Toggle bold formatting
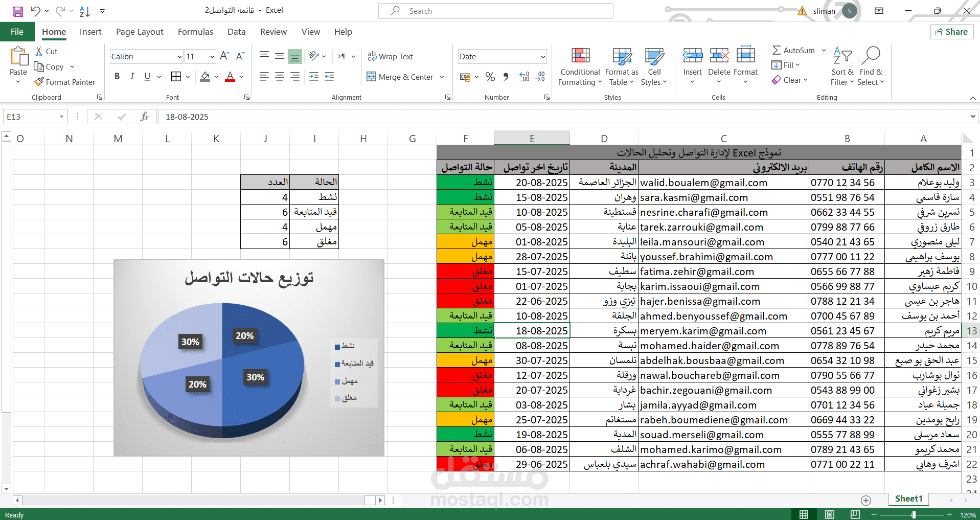Viewport: 980px width, 520px height. point(117,77)
